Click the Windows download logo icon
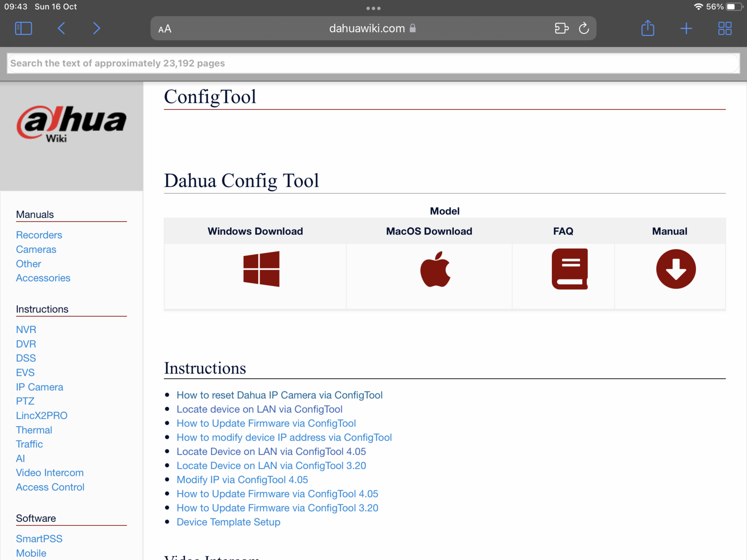This screenshot has height=560, width=747. (x=261, y=269)
